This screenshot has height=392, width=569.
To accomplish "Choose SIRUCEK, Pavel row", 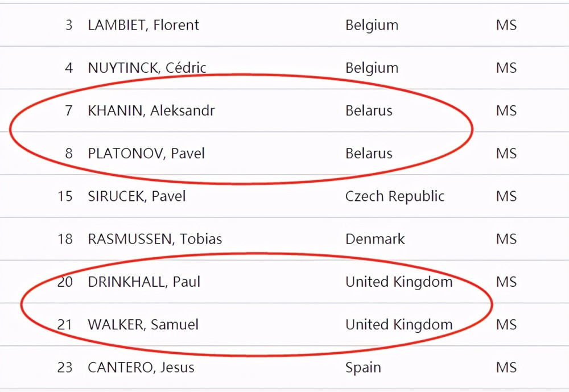I will [x=284, y=196].
